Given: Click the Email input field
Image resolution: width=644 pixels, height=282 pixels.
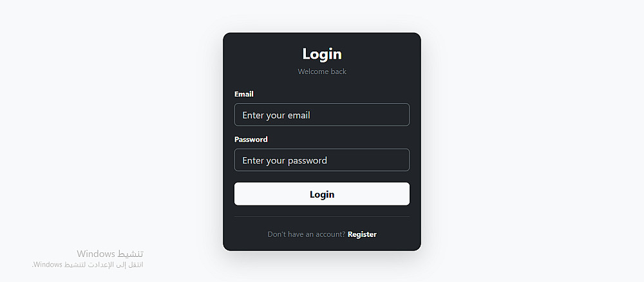Looking at the screenshot, I should pos(321,115).
